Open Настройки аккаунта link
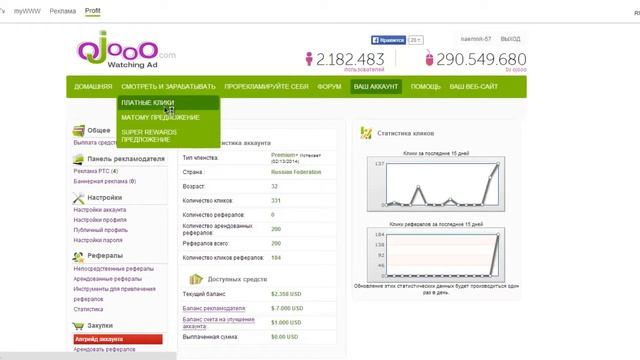Screen dimensions: 640x360 click(100, 210)
